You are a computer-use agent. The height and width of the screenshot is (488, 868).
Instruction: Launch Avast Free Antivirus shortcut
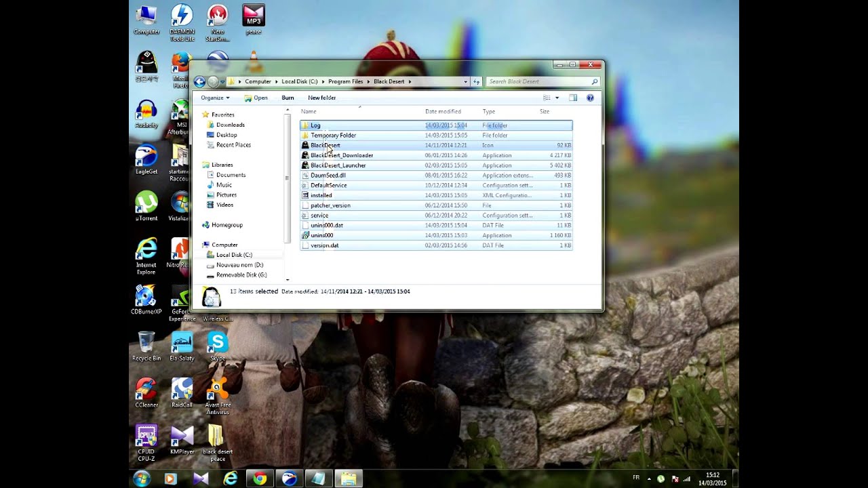tap(218, 396)
